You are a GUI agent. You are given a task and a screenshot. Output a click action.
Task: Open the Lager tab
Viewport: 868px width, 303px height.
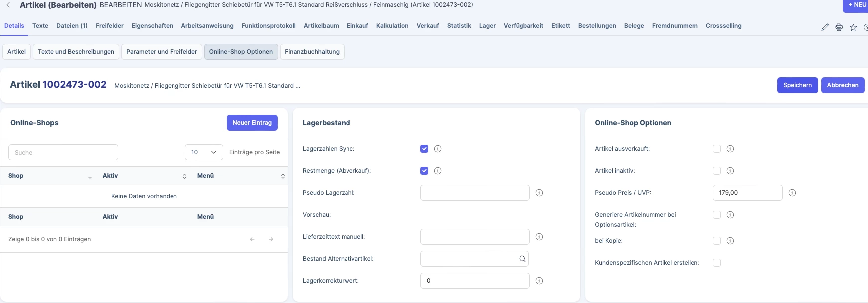(487, 26)
